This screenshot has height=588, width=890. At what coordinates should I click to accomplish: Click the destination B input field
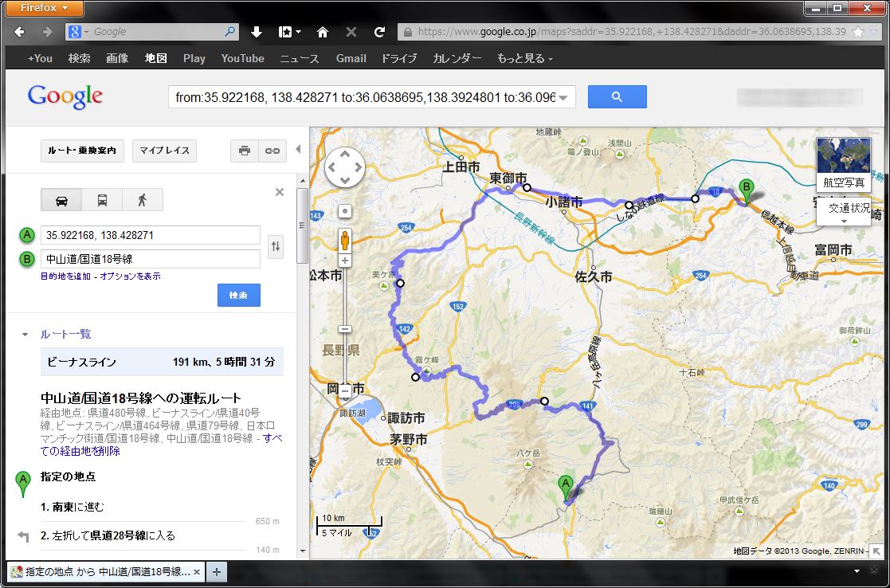[x=151, y=259]
